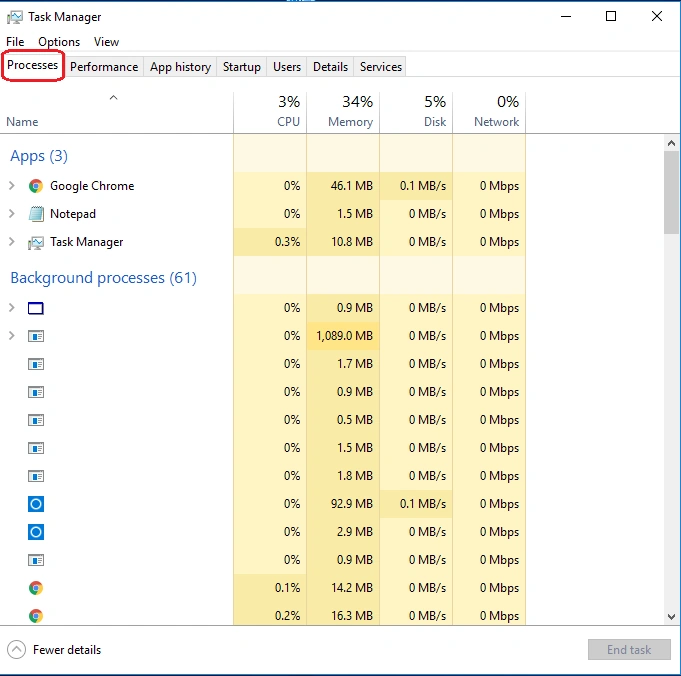The image size is (681, 676).
Task: Click the vertical scrollbar thumb
Action: [x=671, y=193]
